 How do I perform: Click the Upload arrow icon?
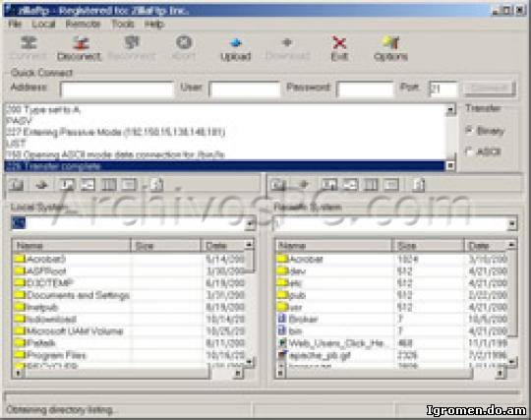click(x=235, y=42)
